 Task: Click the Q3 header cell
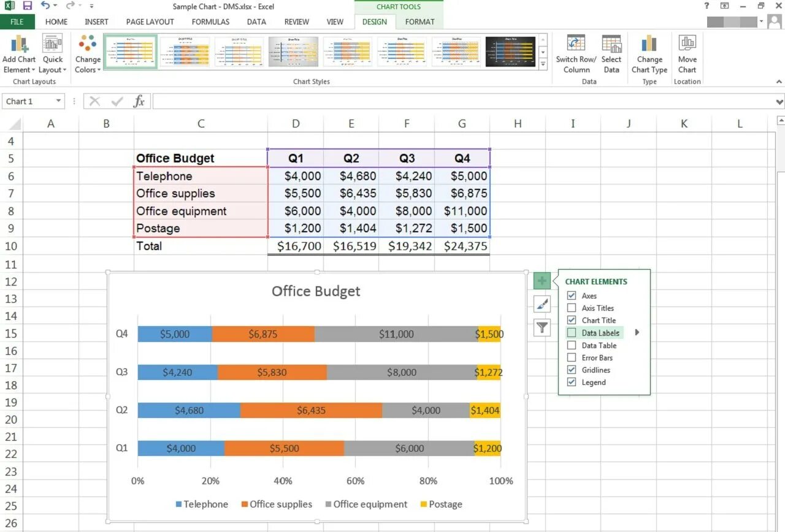click(x=407, y=158)
